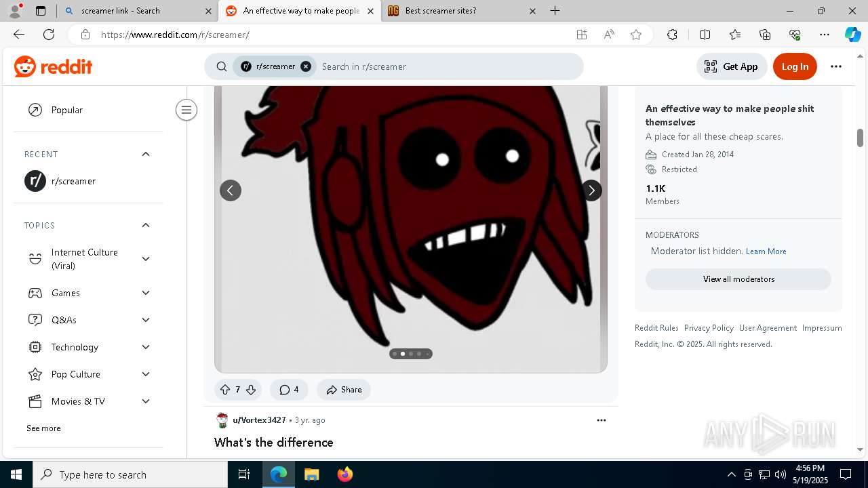Open the Impressum link
The height and width of the screenshot is (488, 868).
click(822, 328)
